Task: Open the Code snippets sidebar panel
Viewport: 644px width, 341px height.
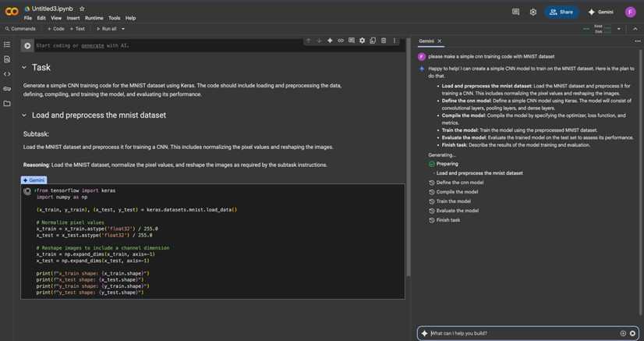Action: pos(7,74)
